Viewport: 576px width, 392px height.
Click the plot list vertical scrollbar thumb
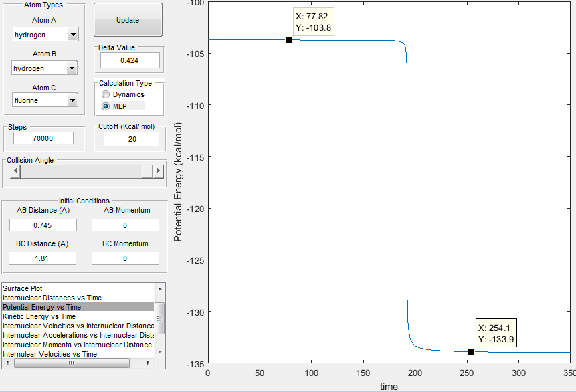point(160,318)
